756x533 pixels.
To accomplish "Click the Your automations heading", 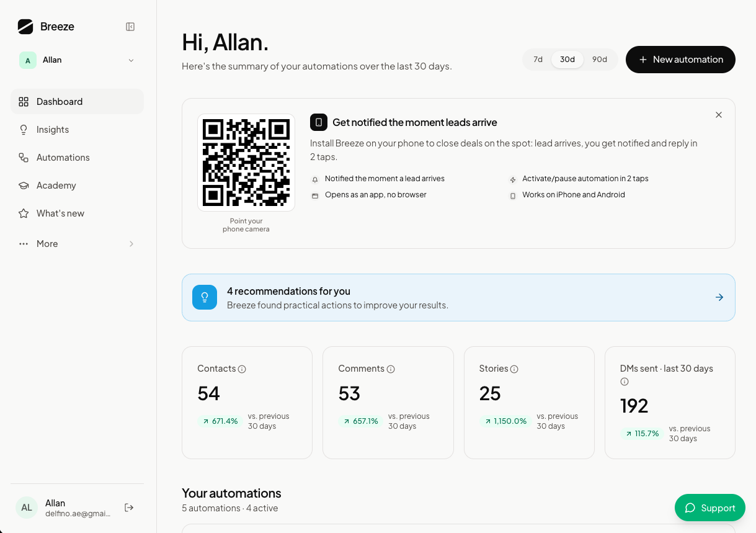I will [231, 493].
